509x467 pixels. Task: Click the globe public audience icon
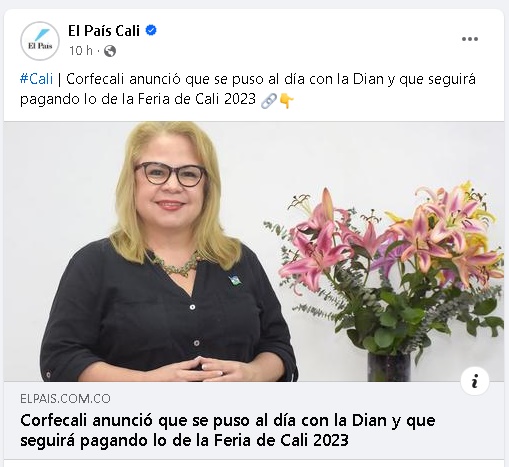tap(110, 51)
